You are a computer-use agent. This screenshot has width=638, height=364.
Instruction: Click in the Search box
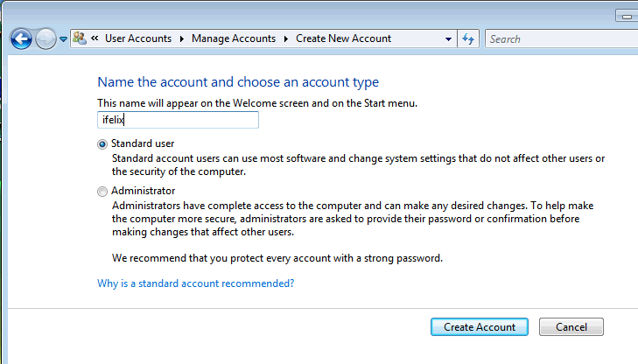point(560,38)
